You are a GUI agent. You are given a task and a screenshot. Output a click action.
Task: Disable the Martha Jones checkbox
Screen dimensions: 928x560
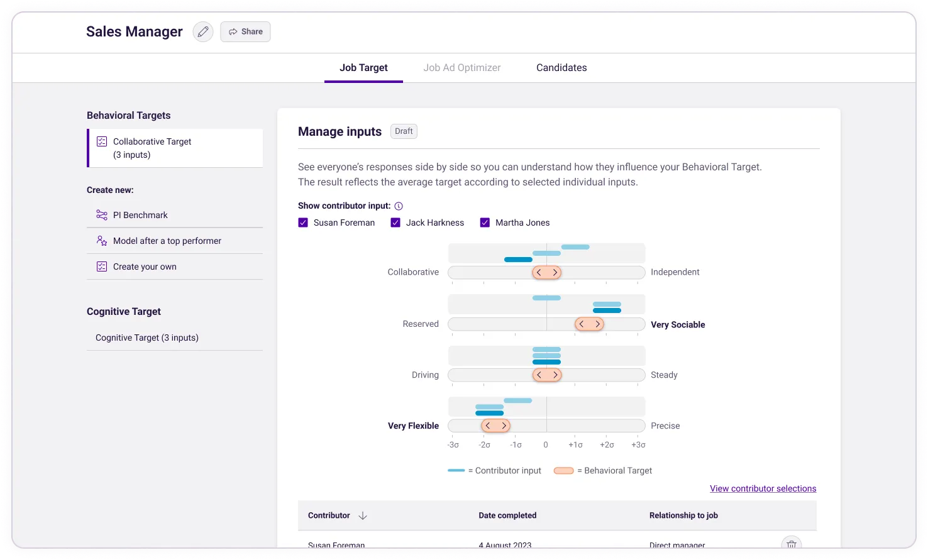click(485, 222)
